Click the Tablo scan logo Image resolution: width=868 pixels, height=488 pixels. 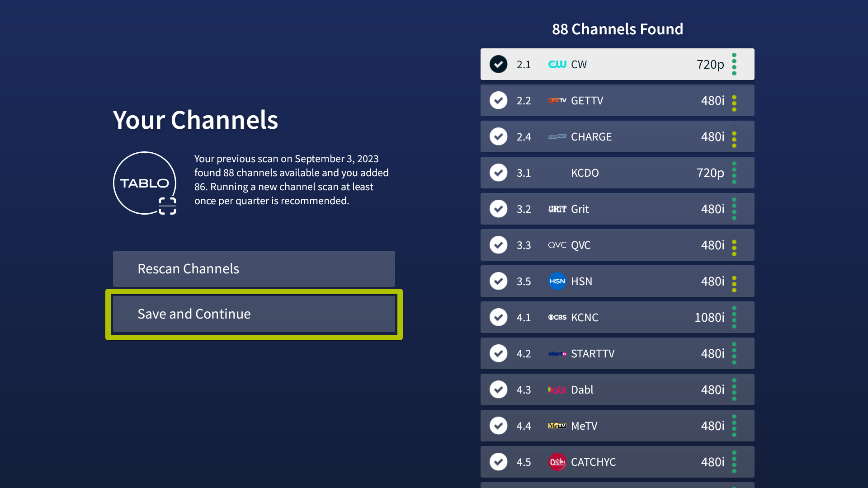[x=145, y=183]
